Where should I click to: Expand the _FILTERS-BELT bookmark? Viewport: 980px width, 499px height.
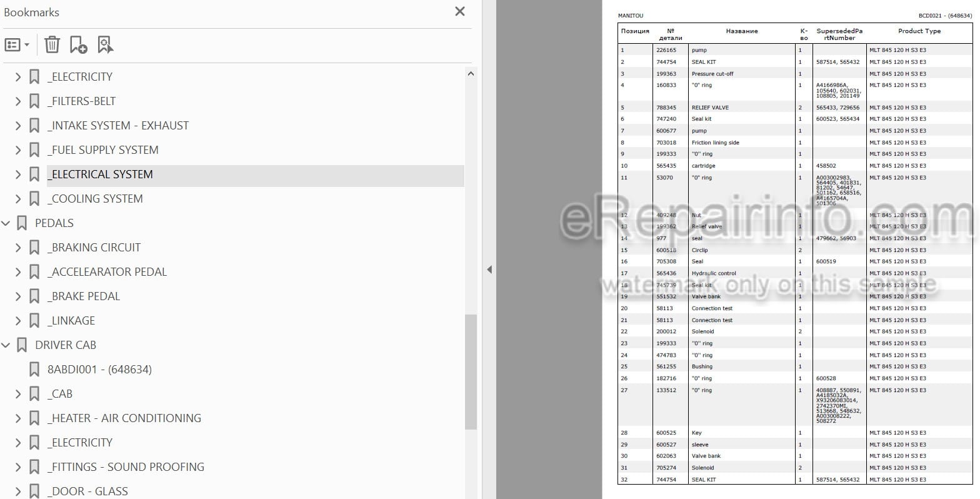point(18,101)
